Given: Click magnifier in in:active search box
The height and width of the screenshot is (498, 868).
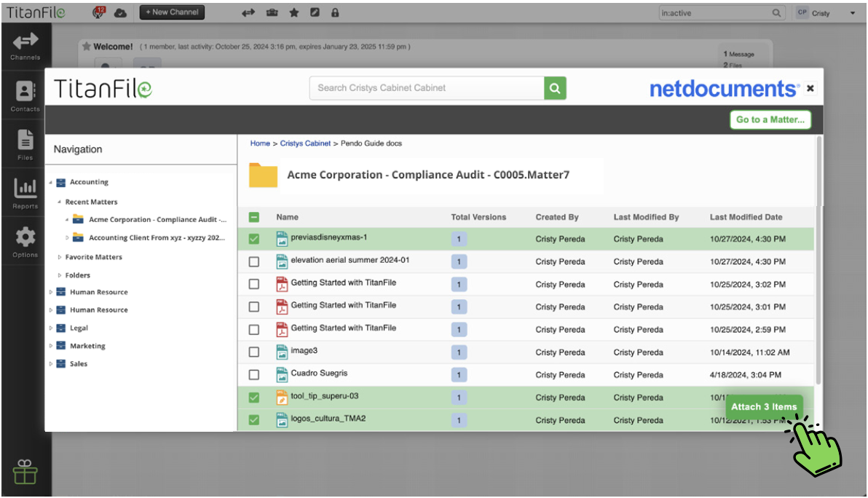Looking at the screenshot, I should click(777, 12).
